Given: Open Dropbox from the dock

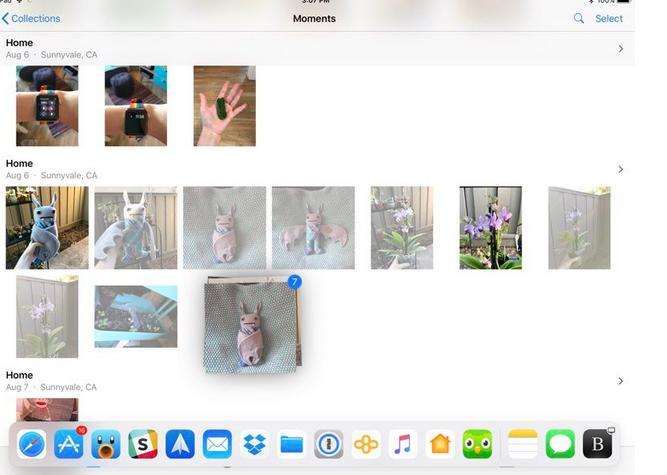Looking at the screenshot, I should 254,444.
